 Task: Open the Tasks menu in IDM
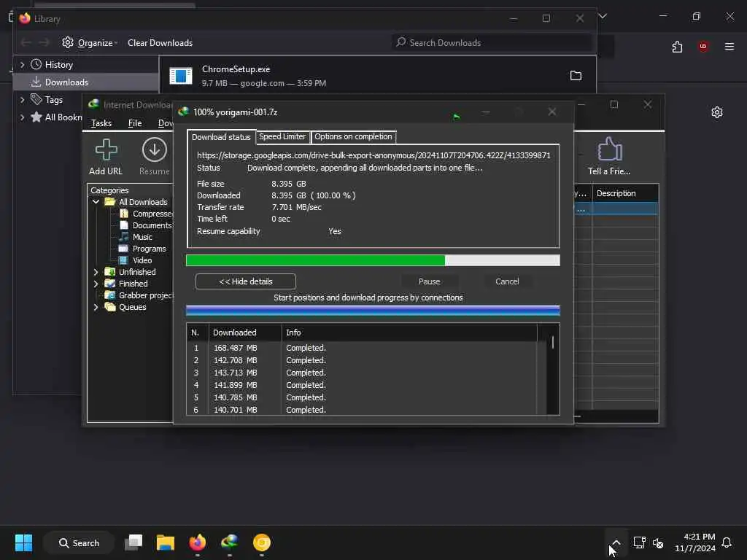(x=101, y=122)
